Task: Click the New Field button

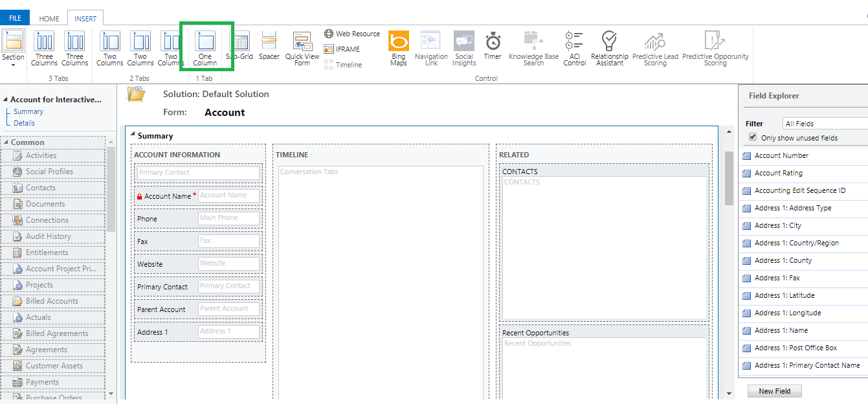Action: [x=774, y=391]
